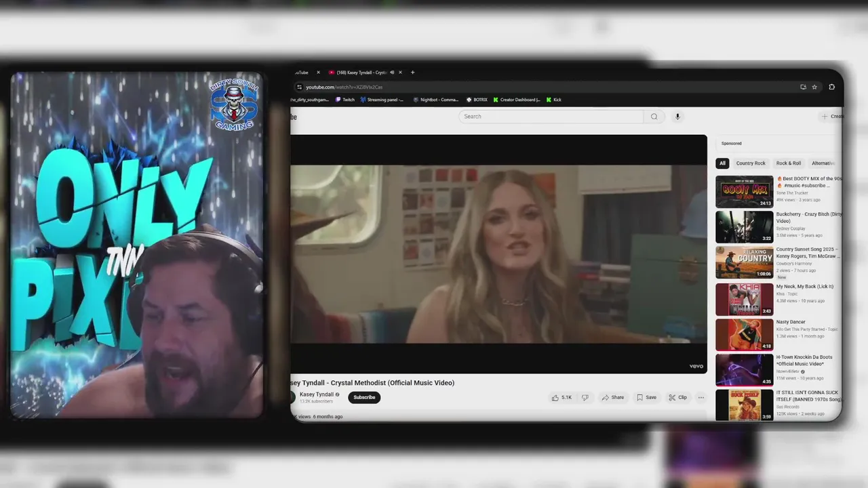Click 'Sued Records' channel name
The height and width of the screenshot is (488, 868).
click(x=788, y=407)
